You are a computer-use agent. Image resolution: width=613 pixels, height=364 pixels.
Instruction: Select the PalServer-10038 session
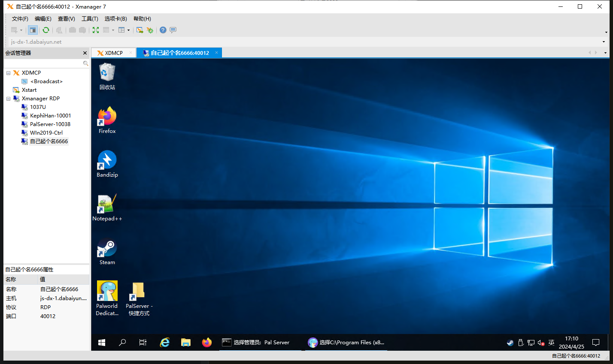pos(50,124)
